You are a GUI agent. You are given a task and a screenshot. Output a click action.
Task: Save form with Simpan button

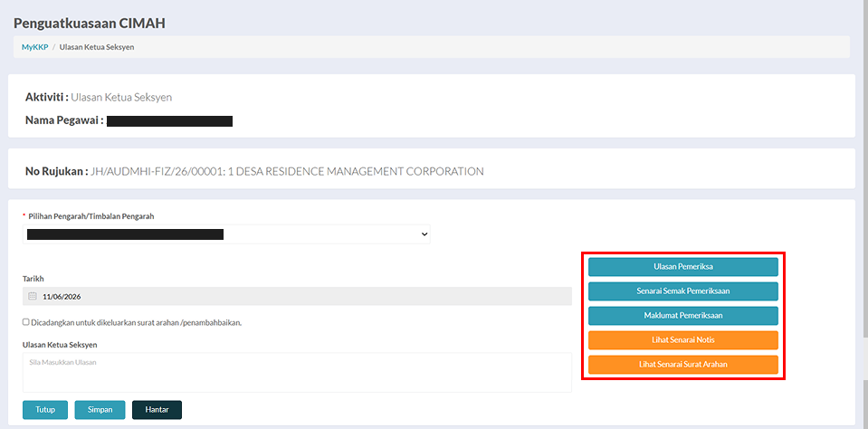(x=100, y=410)
